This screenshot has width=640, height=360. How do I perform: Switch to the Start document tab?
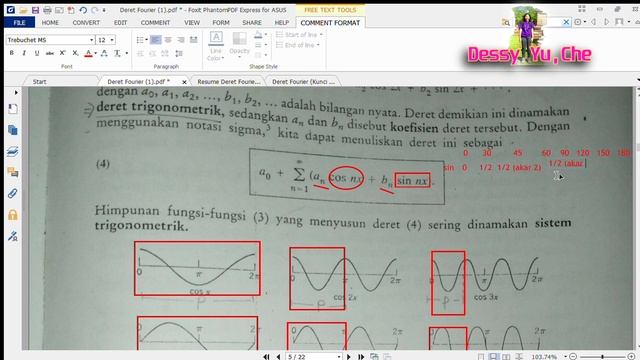point(40,82)
